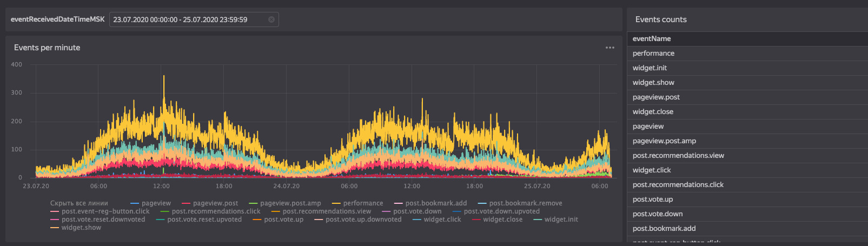Click 'Скрыть все линии' to hide all lines

[x=79, y=203]
